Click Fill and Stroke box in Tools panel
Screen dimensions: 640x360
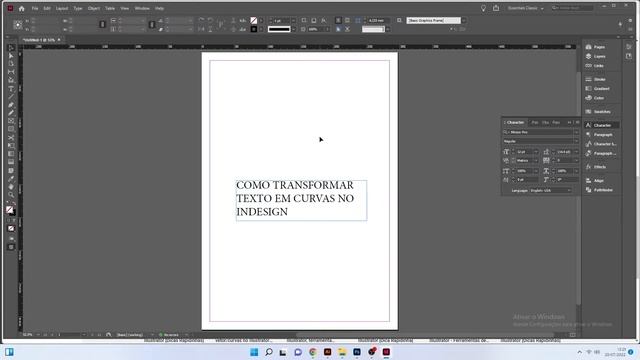pos(10,211)
